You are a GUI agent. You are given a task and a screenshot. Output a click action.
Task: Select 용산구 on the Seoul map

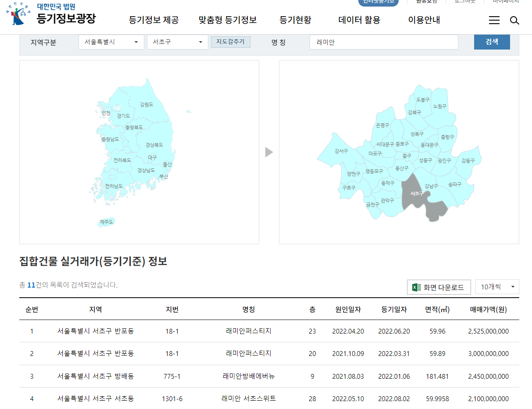402,168
